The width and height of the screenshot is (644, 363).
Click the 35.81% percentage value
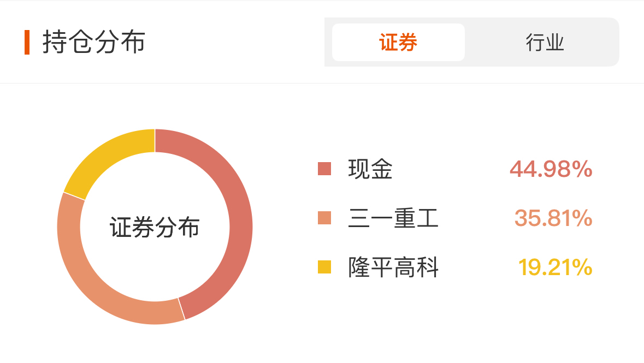tap(553, 218)
